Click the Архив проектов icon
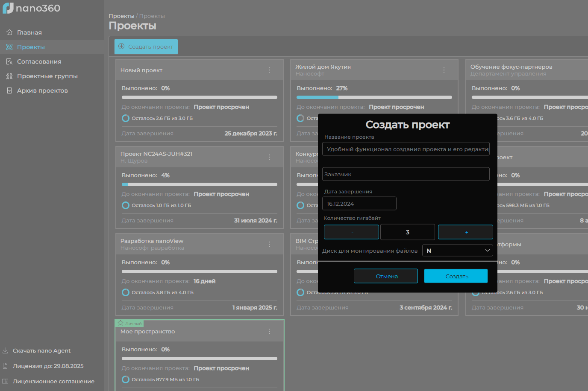The image size is (588, 391). point(9,90)
